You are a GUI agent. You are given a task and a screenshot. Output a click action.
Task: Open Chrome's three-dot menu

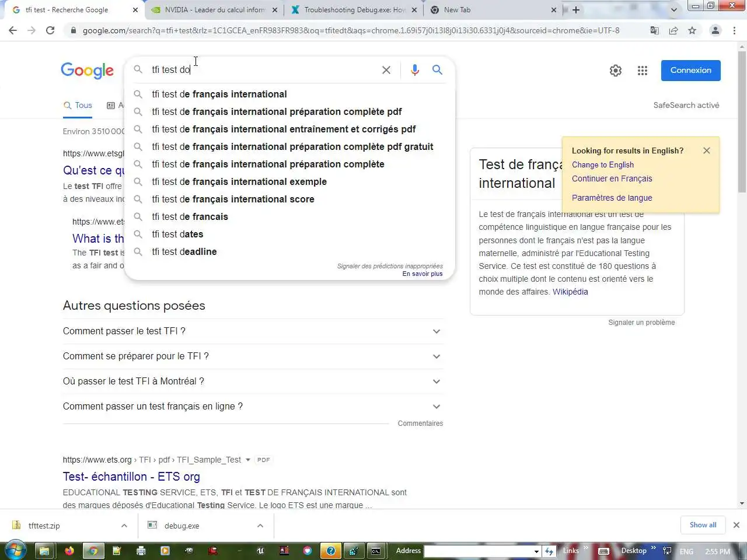pos(734,30)
